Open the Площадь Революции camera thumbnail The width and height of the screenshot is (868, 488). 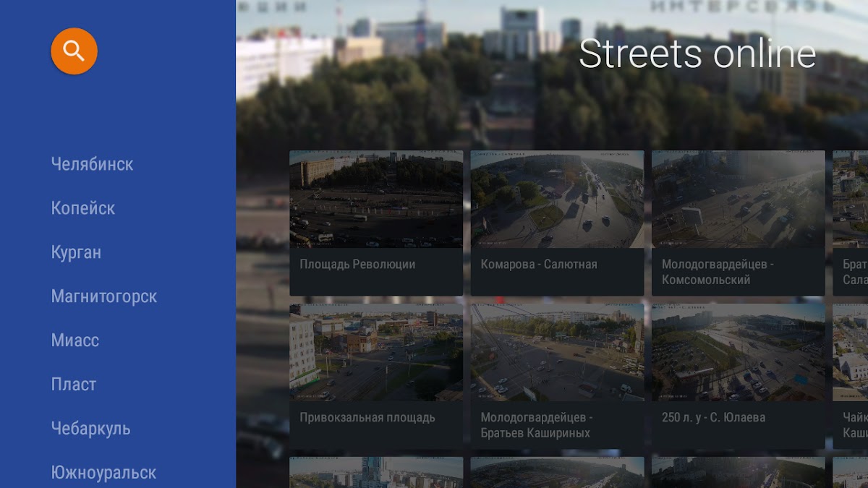[x=376, y=200]
